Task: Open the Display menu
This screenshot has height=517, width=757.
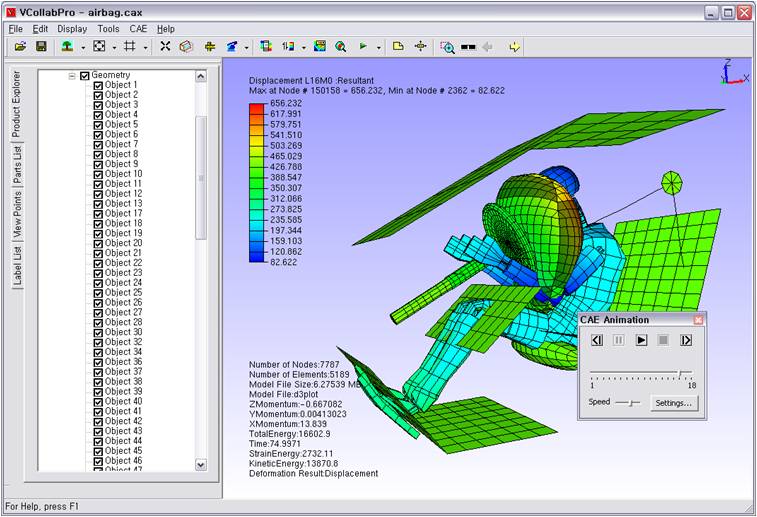Action: [72, 29]
